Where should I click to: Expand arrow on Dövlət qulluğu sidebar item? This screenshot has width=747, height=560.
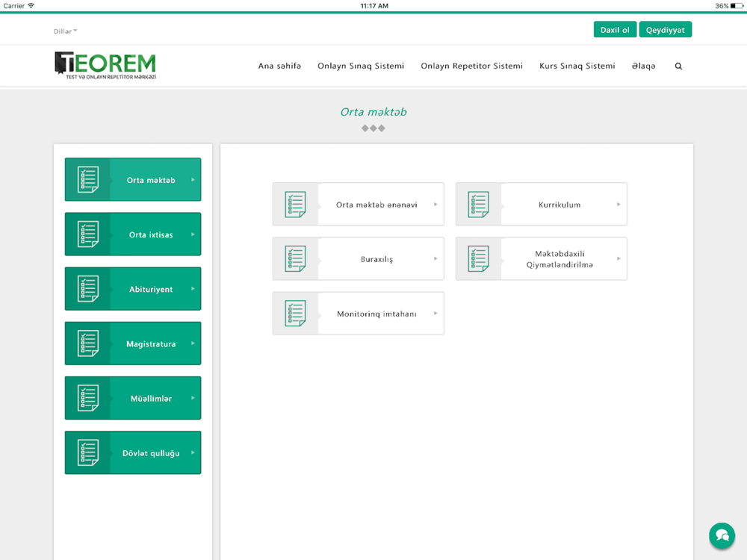193,452
